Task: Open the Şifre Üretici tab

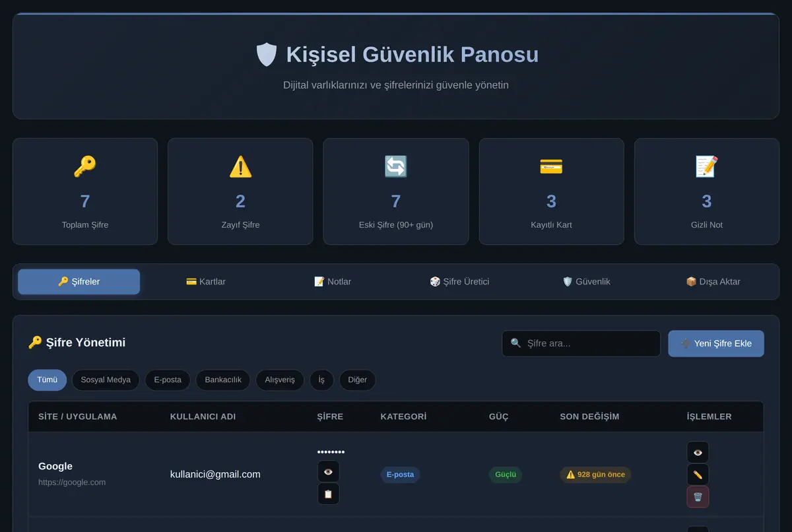Action: coord(459,282)
